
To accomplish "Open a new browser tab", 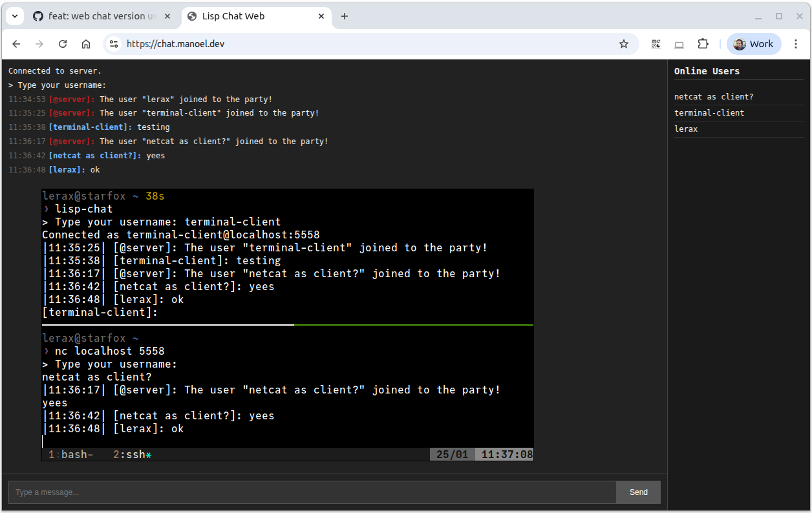I will 345,16.
